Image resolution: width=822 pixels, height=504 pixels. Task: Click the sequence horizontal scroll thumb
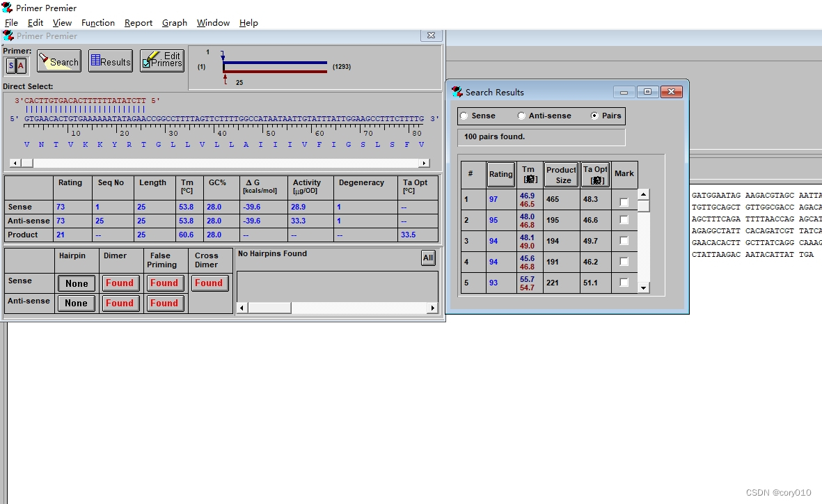[x=26, y=163]
